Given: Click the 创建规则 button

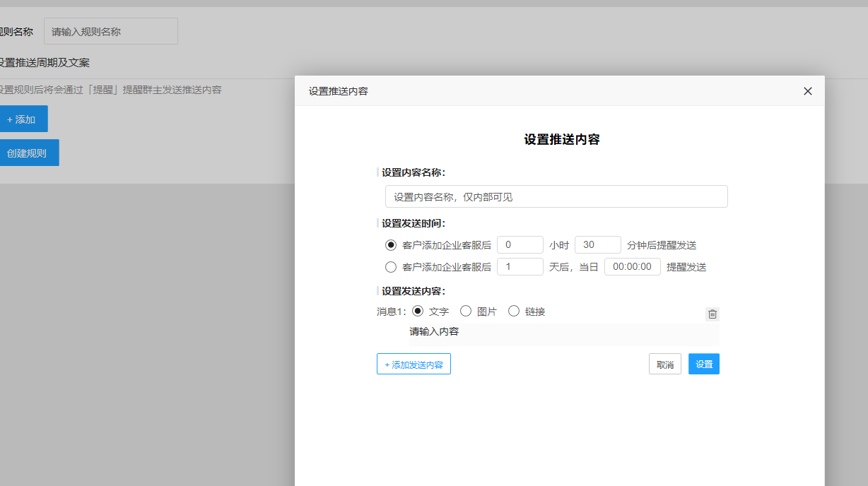Looking at the screenshot, I should point(28,153).
